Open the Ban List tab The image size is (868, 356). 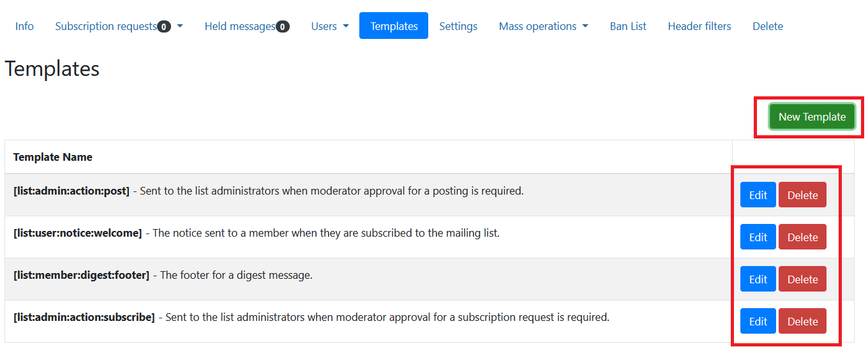tap(628, 26)
